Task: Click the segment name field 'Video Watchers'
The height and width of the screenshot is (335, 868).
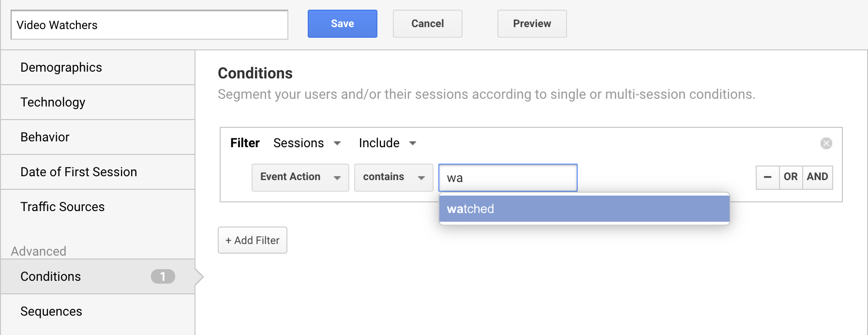Action: pyautogui.click(x=150, y=25)
